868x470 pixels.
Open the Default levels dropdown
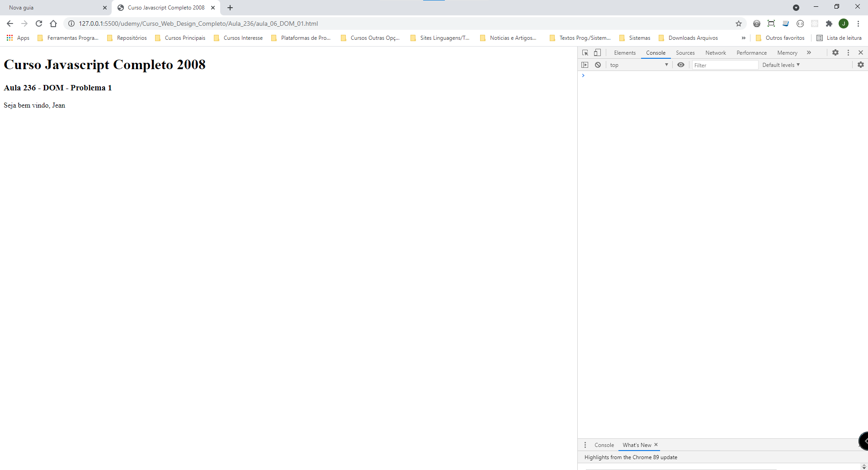(781, 65)
